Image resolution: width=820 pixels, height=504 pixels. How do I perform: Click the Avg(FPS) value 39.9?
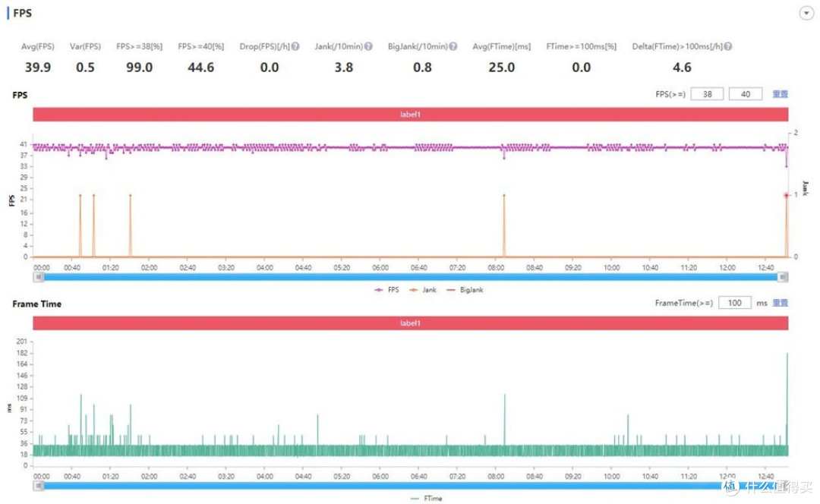pyautogui.click(x=38, y=68)
